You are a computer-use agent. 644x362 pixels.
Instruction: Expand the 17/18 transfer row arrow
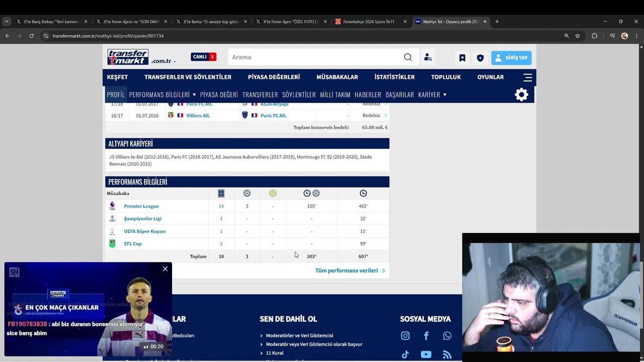click(386, 104)
